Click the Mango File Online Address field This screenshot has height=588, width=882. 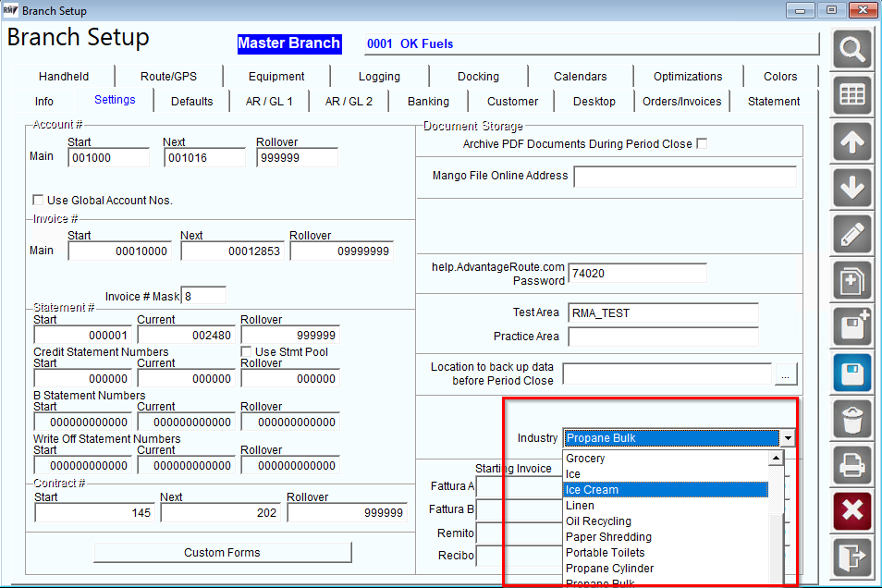click(685, 176)
